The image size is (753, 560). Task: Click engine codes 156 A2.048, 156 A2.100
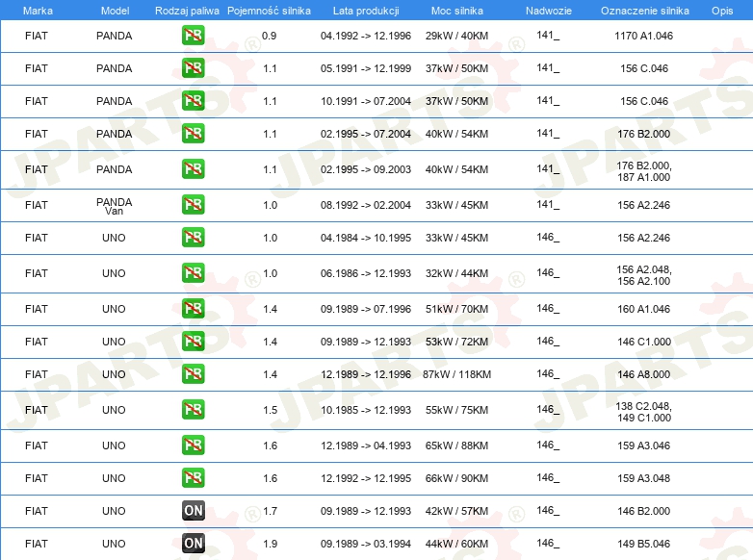(x=643, y=275)
